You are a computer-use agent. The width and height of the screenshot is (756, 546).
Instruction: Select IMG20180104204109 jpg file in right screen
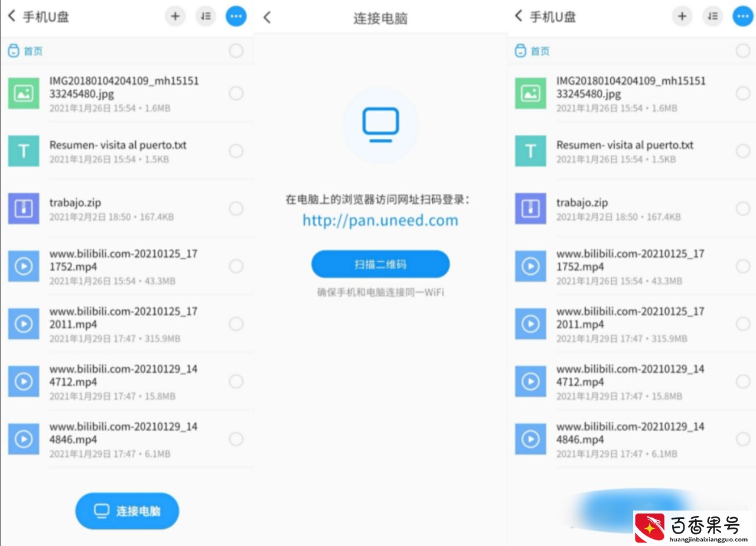pyautogui.click(x=743, y=93)
